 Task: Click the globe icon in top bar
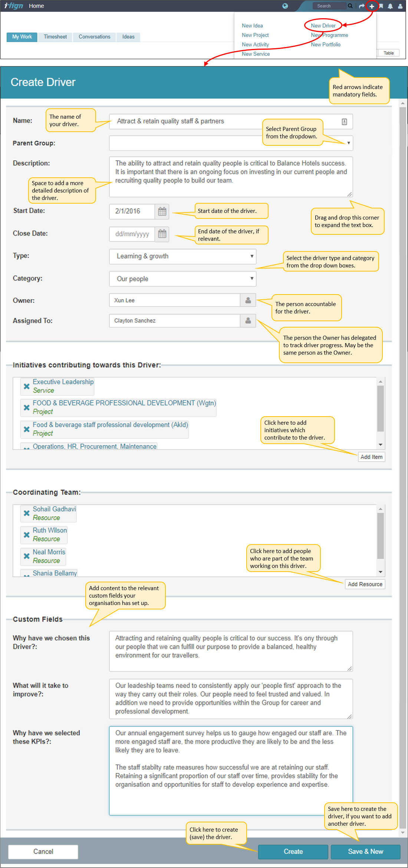tap(285, 6)
